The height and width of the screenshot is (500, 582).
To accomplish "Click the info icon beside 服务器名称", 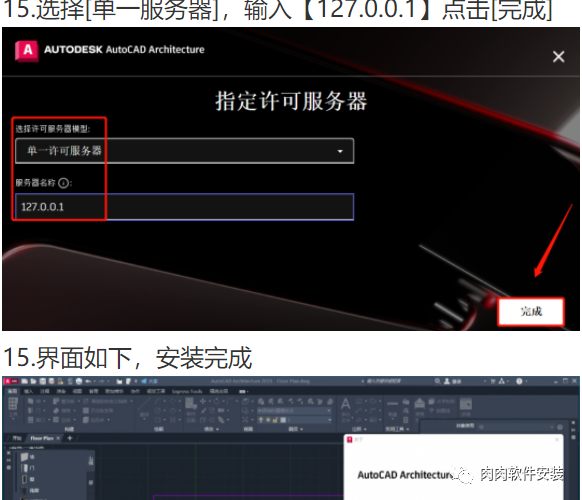I will coord(63,183).
